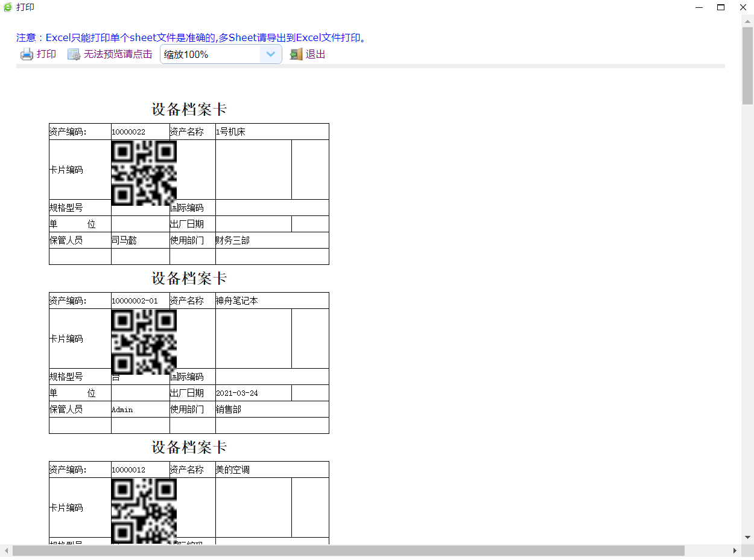754x560 pixels.
Task: Click the 退出 exit button label
Action: coord(315,54)
